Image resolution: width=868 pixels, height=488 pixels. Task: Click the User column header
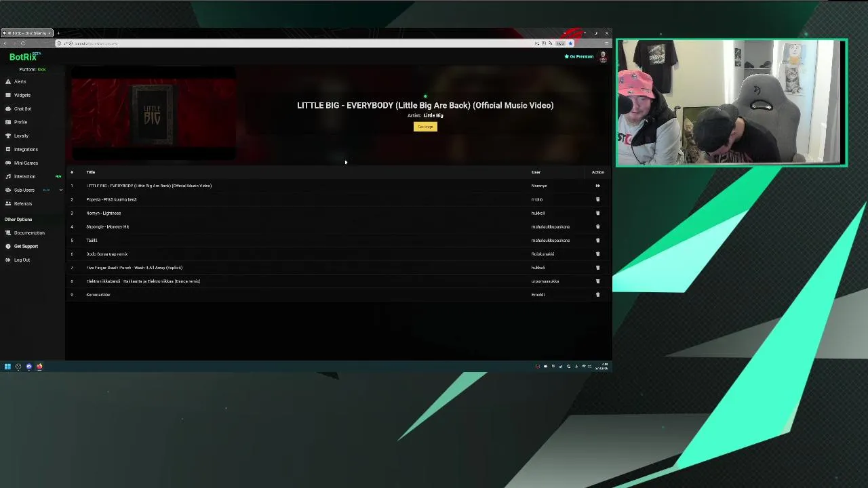536,172
